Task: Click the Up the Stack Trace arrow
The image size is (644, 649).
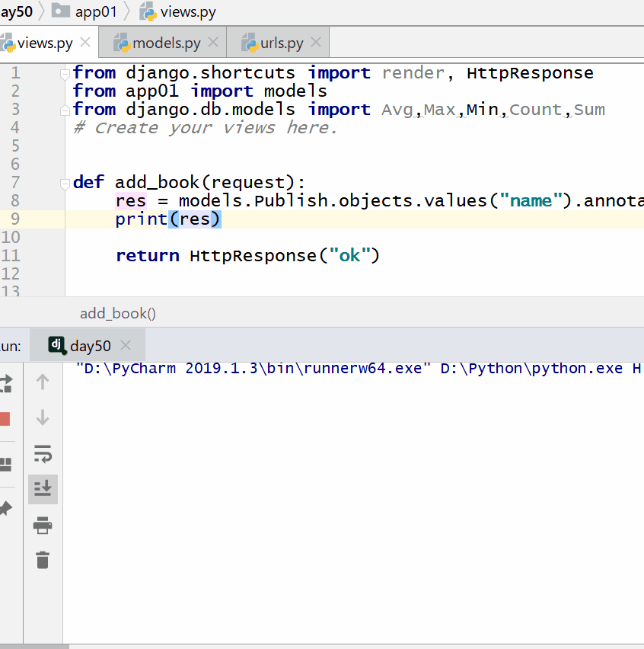Action: tap(43, 382)
